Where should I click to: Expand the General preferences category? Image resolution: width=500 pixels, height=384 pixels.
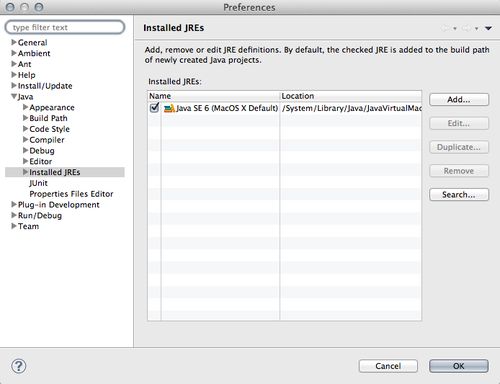point(14,42)
